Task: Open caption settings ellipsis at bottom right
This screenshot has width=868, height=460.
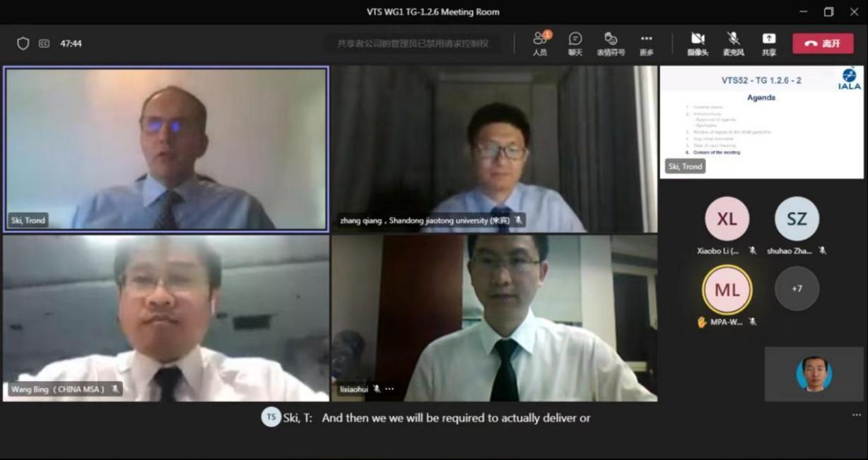Action: [857, 415]
